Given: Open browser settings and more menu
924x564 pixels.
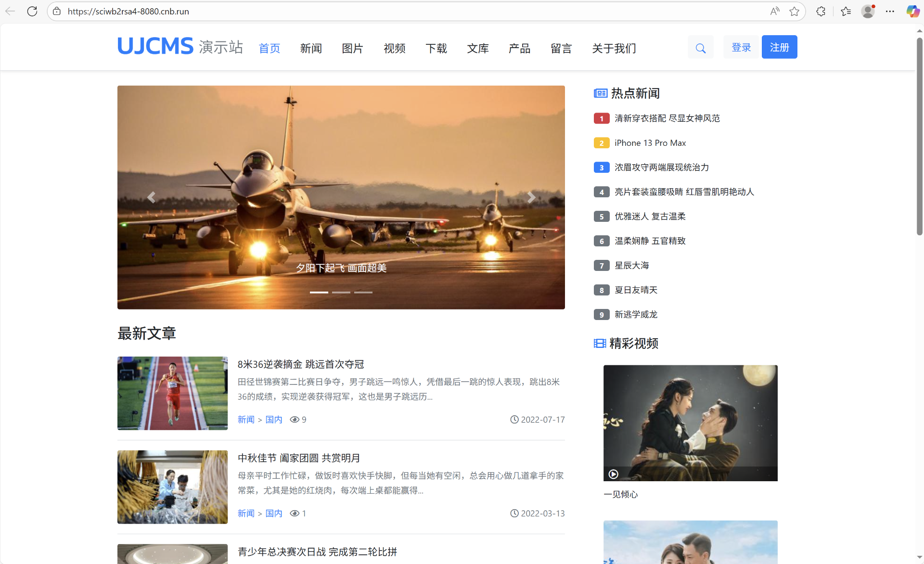Looking at the screenshot, I should tap(890, 11).
